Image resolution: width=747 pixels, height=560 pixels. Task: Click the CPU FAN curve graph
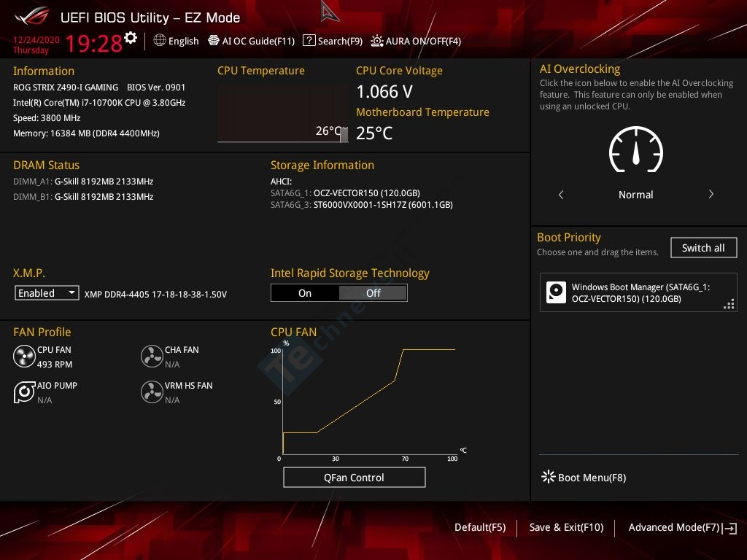click(x=368, y=401)
